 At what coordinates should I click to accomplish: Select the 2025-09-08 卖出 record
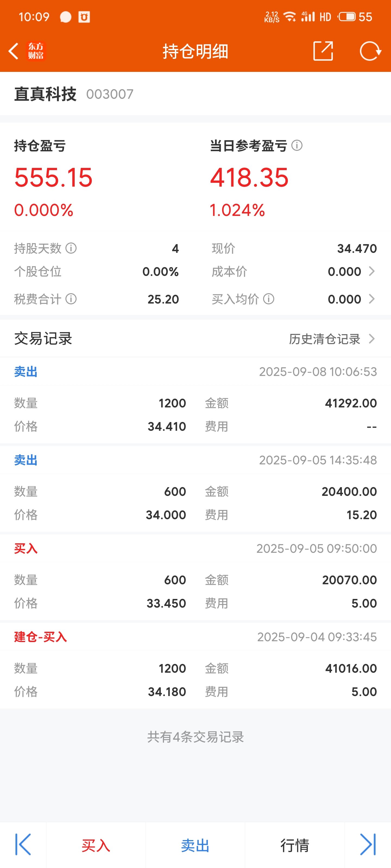coord(195,400)
